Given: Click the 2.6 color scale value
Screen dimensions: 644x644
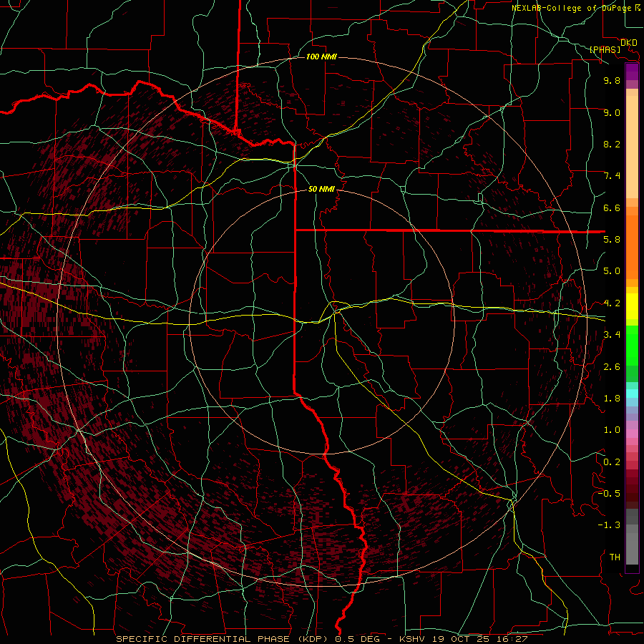Looking at the screenshot, I should click(612, 366).
